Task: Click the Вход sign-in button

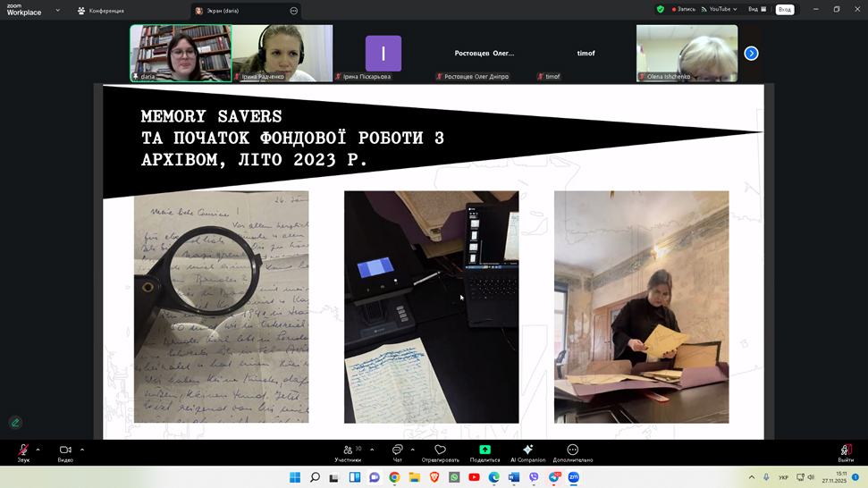Action: point(785,10)
